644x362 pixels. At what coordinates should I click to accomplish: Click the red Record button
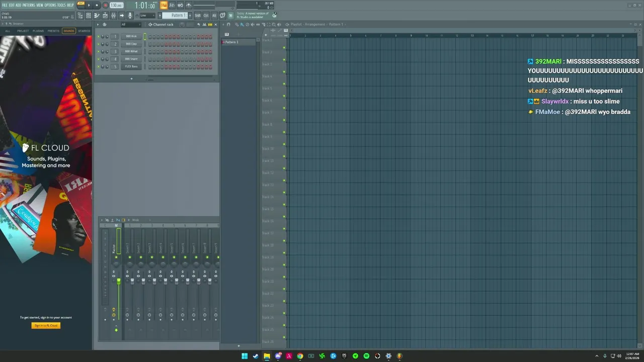tap(106, 5)
